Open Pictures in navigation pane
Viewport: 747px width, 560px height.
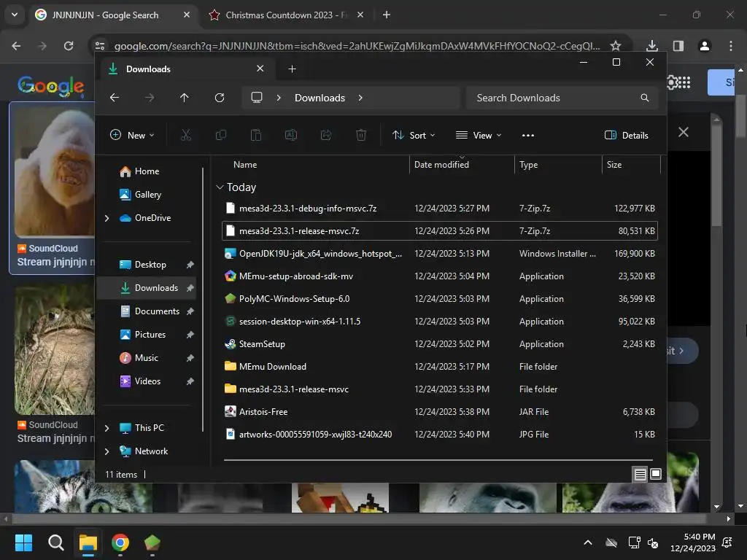(150, 334)
